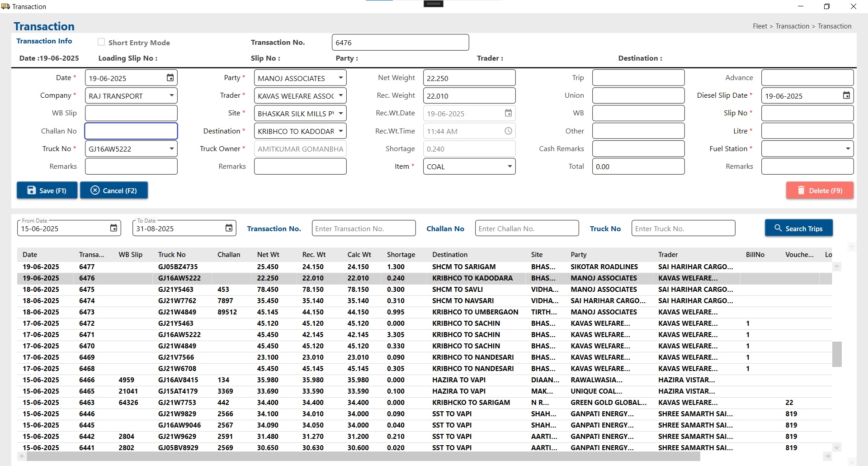Sort by Date column header

click(x=30, y=254)
